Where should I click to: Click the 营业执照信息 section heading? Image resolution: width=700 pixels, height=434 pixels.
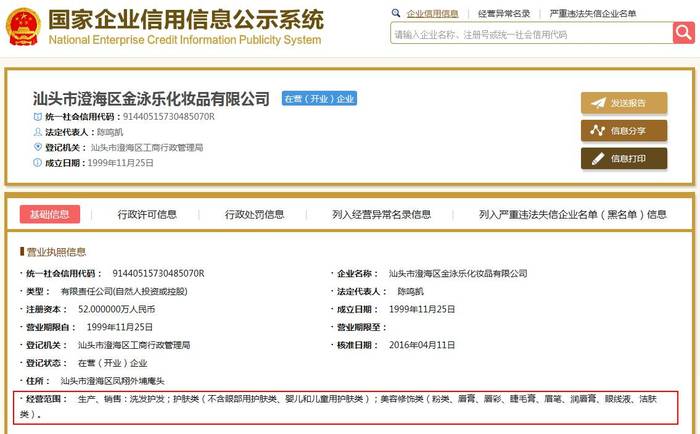(56, 252)
